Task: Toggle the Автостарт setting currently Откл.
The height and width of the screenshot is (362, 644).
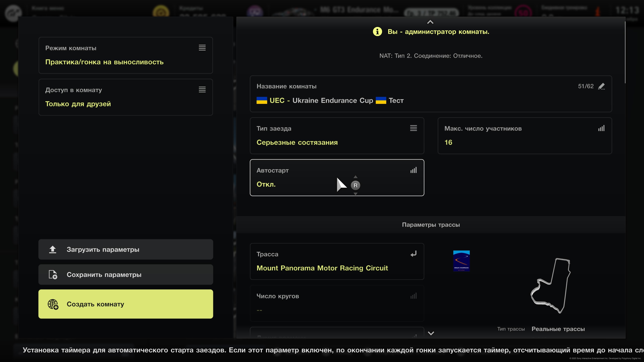Action: click(266, 184)
